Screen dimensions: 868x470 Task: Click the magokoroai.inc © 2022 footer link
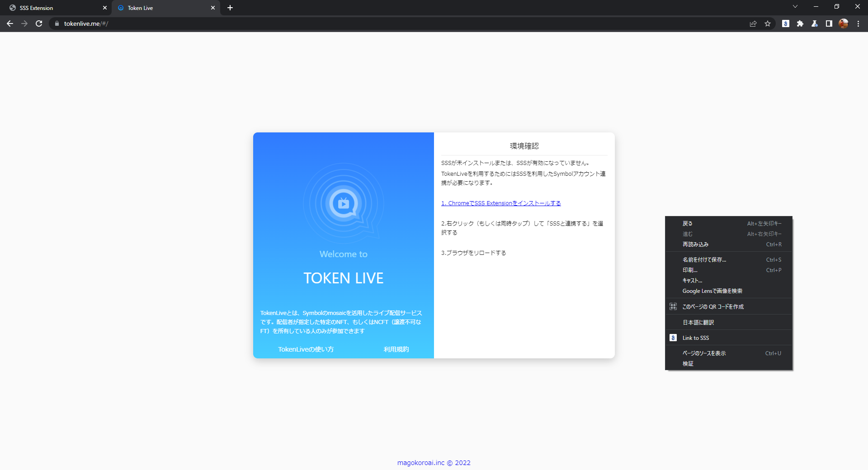point(434,463)
